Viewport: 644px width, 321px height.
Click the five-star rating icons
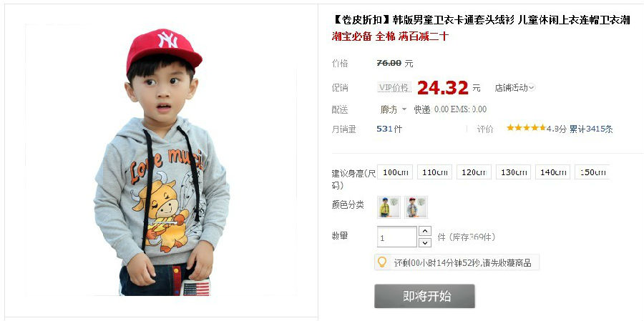(526, 128)
